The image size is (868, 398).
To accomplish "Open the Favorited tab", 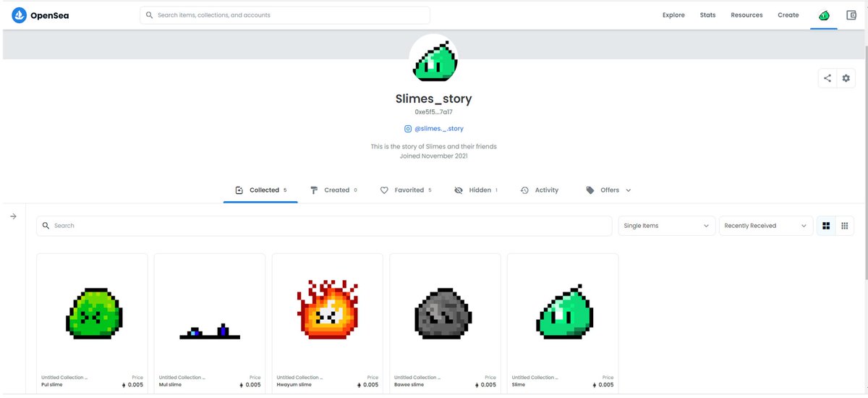I will 406,190.
